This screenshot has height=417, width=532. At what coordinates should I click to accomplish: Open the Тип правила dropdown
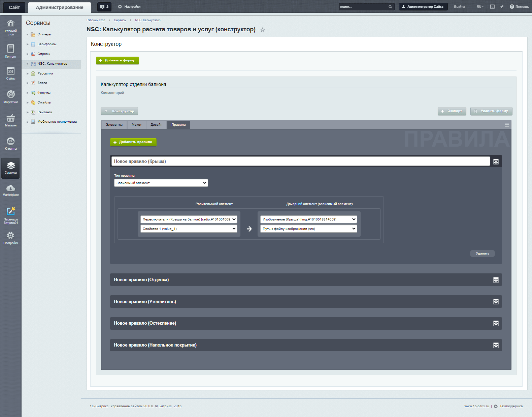point(161,183)
